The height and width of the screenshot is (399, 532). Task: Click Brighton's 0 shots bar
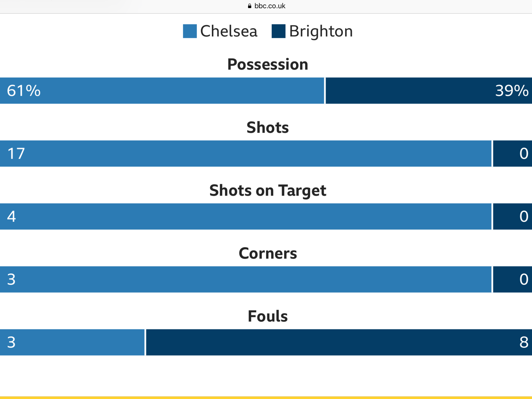(x=513, y=154)
